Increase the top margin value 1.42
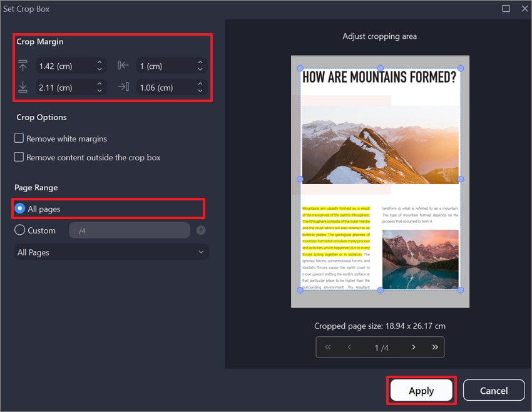Viewport: 532px width, 412px height. click(100, 63)
